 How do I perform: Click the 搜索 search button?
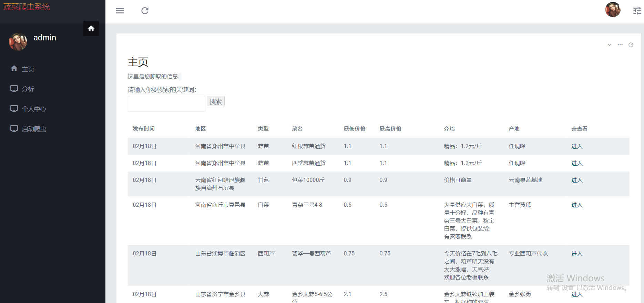tap(216, 101)
